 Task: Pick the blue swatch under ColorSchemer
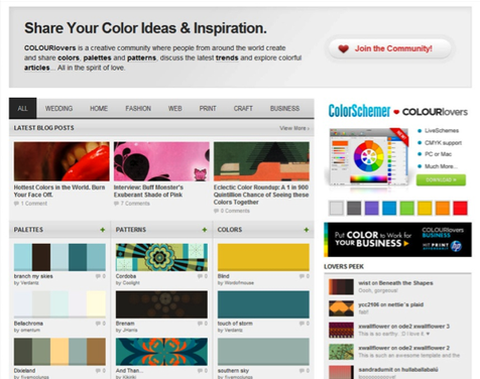tap(389, 208)
